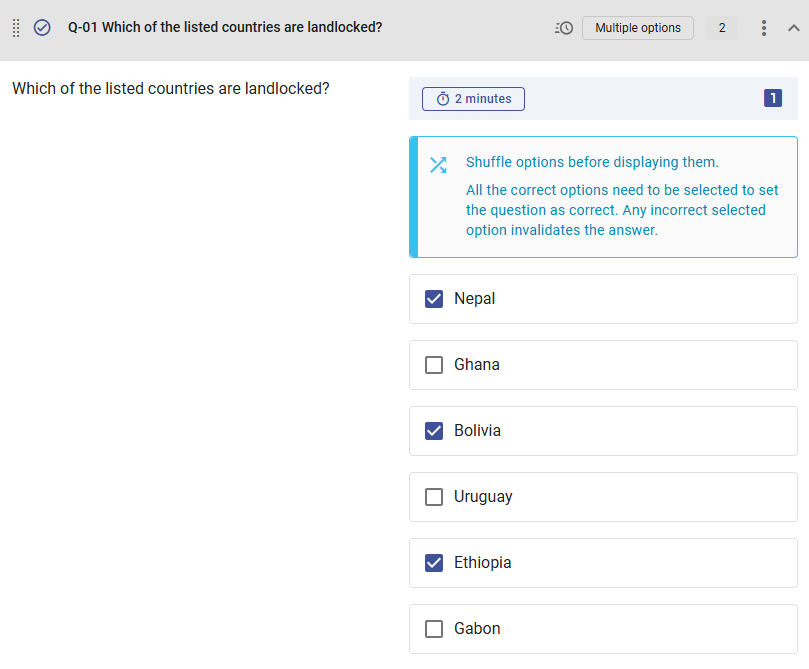This screenshot has width=809, height=669.
Task: Click the blue points badge showing 1
Action: (x=772, y=98)
